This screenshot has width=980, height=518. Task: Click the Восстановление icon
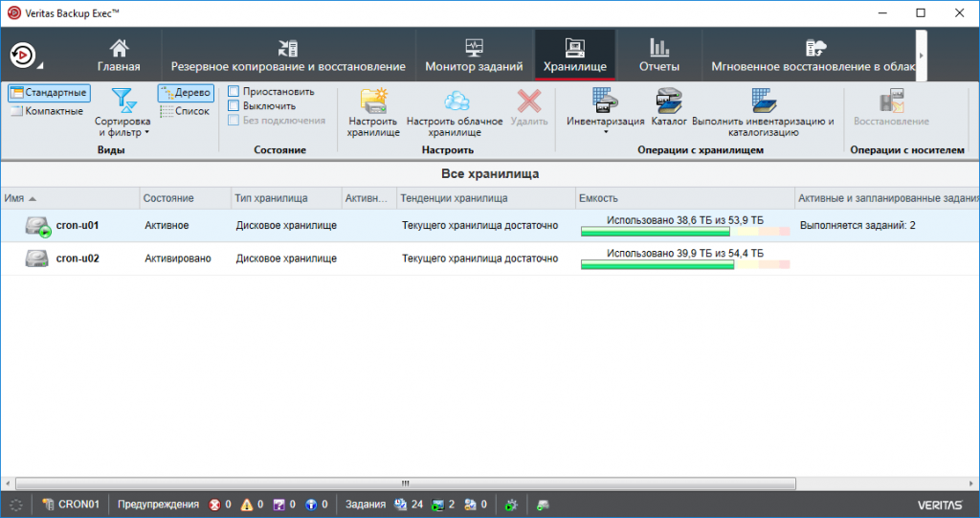click(x=891, y=101)
